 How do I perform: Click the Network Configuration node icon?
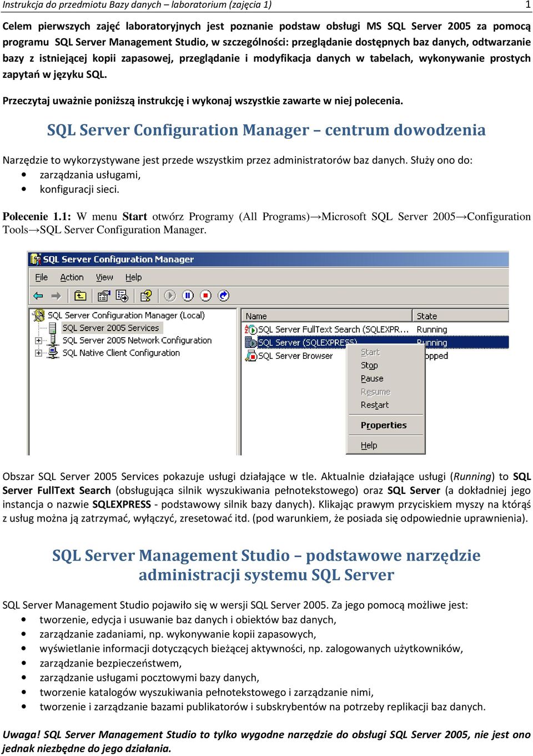click(52, 340)
